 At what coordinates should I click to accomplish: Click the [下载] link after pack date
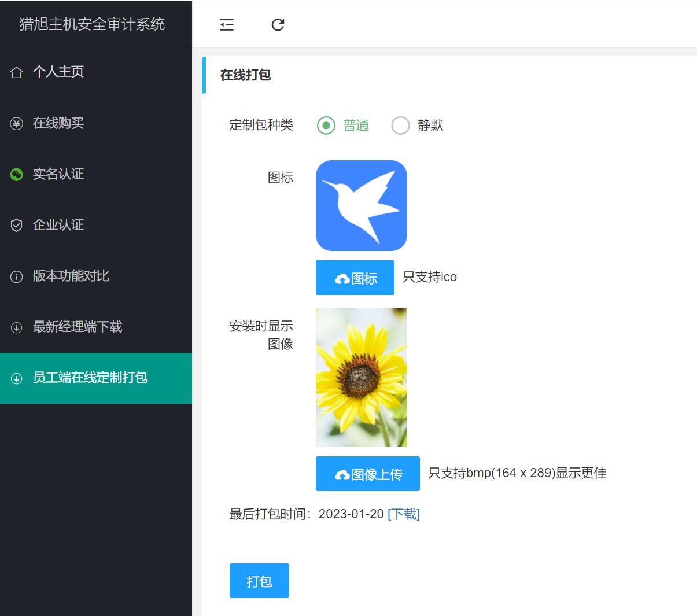click(x=404, y=514)
